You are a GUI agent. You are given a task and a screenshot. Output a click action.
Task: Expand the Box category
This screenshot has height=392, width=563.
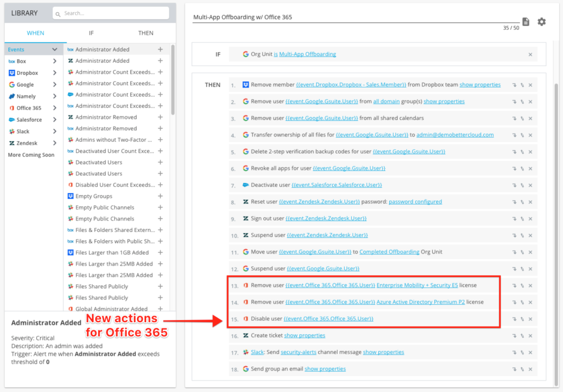click(54, 62)
